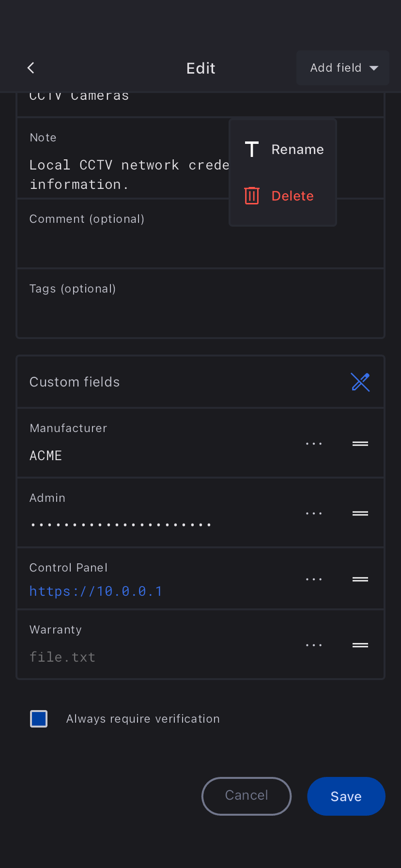Click the masked Admin password field
The width and height of the screenshot is (401, 868).
tap(120, 525)
